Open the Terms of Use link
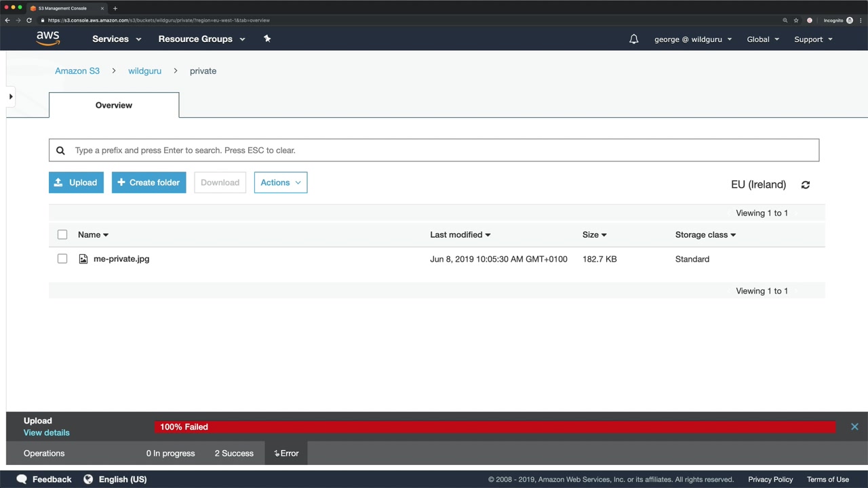The height and width of the screenshot is (488, 868). (828, 479)
